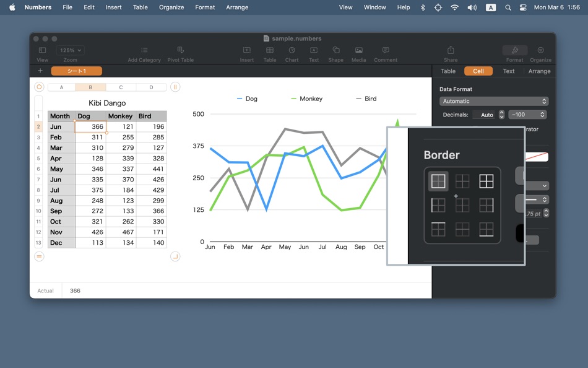
Task: Select column header D
Action: [x=151, y=87]
